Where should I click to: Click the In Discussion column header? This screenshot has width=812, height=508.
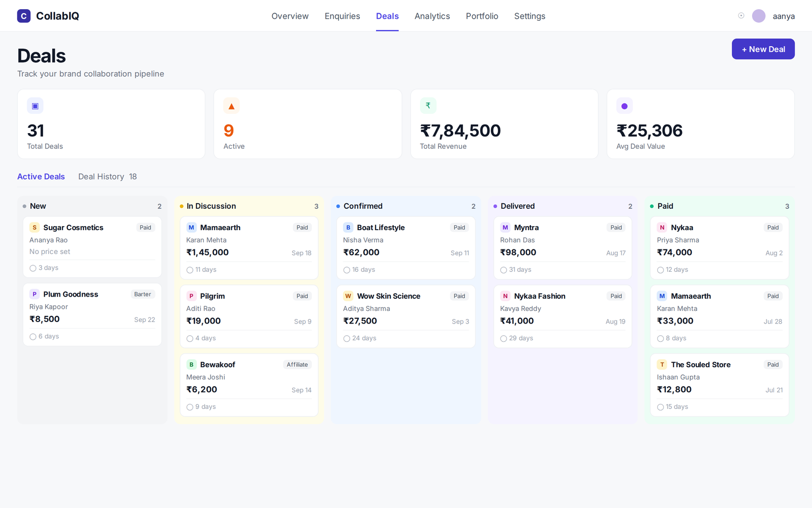point(211,206)
